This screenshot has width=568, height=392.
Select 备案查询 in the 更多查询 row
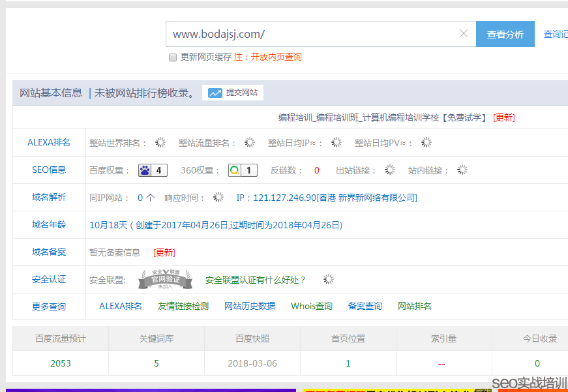point(365,305)
